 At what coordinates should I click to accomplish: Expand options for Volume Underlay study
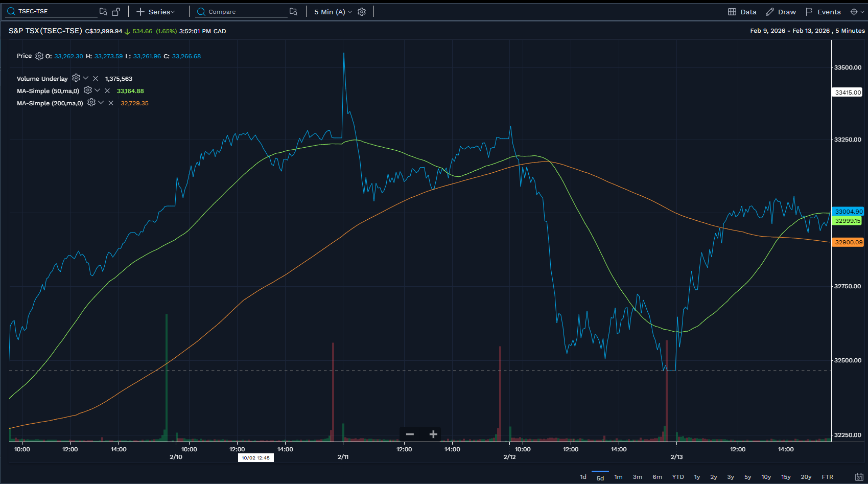coord(85,78)
